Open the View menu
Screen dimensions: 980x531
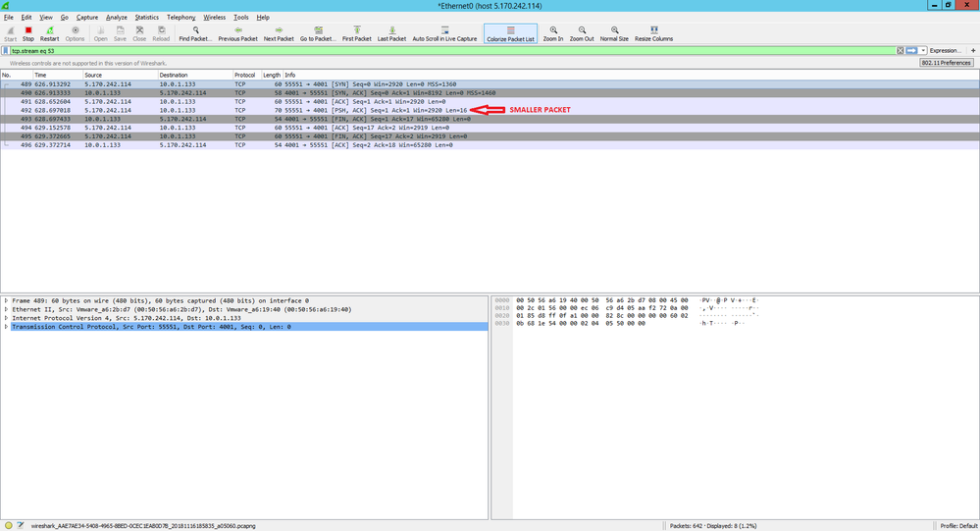46,18
